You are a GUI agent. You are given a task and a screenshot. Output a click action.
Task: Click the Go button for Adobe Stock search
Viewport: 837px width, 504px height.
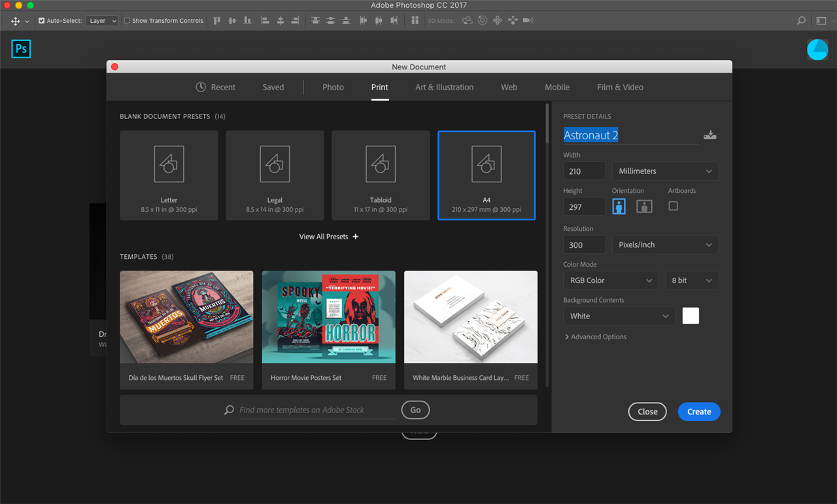point(416,410)
